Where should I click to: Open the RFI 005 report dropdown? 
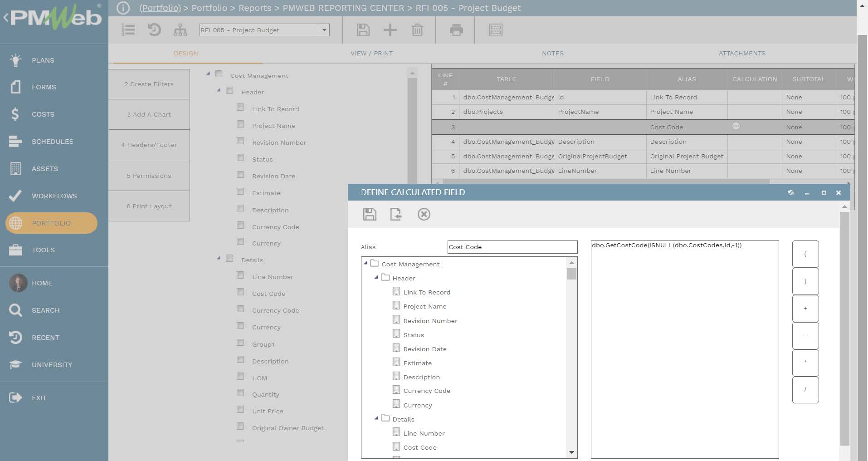pyautogui.click(x=324, y=30)
